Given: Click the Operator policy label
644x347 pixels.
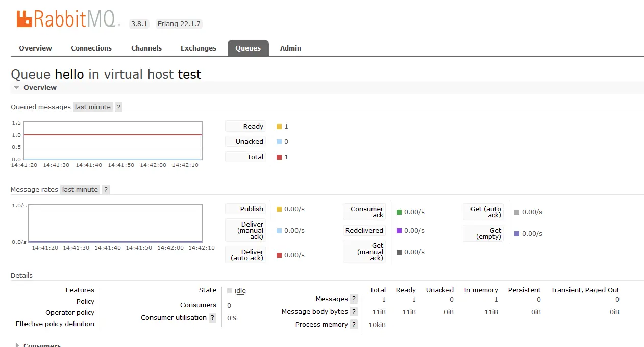Looking at the screenshot, I should pos(70,312).
